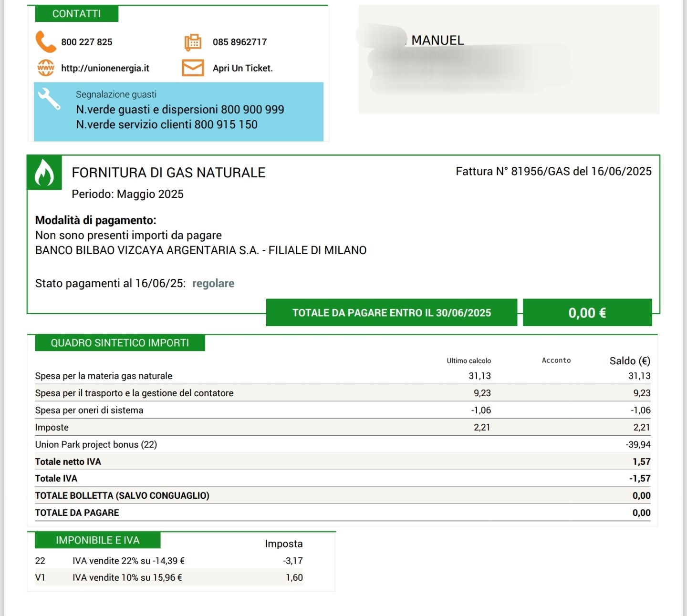Click the Saldo (€) column header
Viewport: 687px width, 616px height.
pyautogui.click(x=630, y=361)
